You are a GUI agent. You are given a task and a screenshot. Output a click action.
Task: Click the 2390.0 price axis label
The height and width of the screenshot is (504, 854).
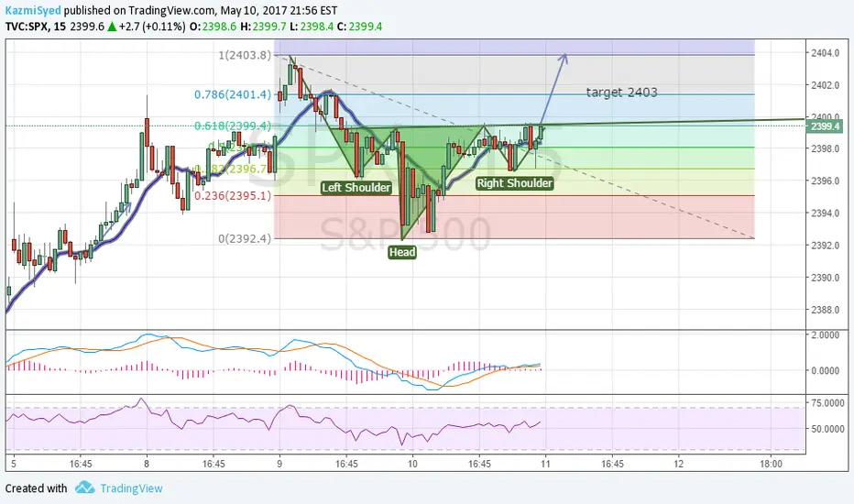(825, 278)
